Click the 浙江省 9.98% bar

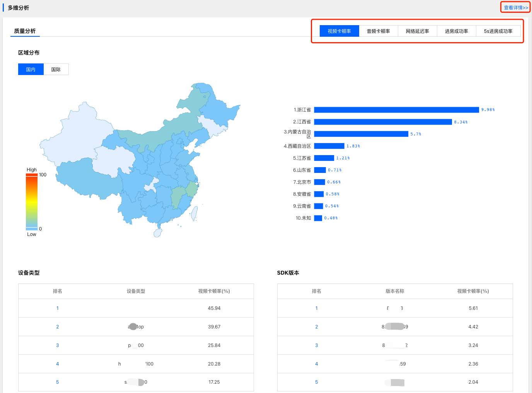click(x=396, y=110)
